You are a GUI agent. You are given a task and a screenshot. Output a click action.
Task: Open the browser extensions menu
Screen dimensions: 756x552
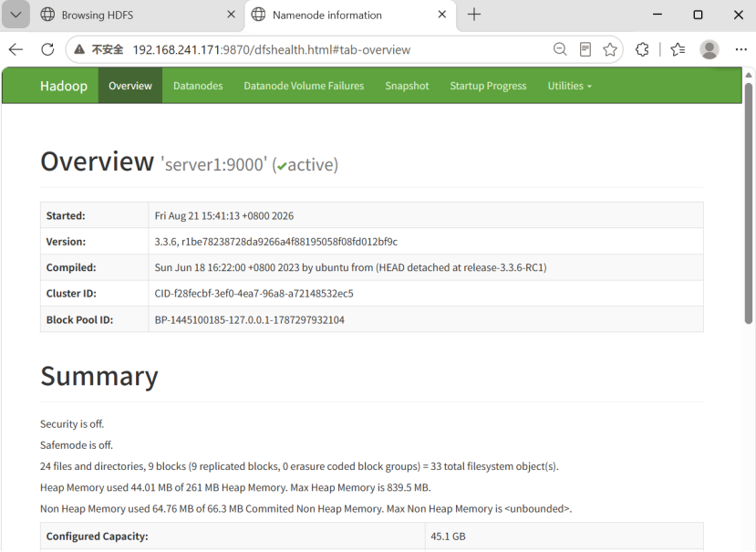pos(642,49)
